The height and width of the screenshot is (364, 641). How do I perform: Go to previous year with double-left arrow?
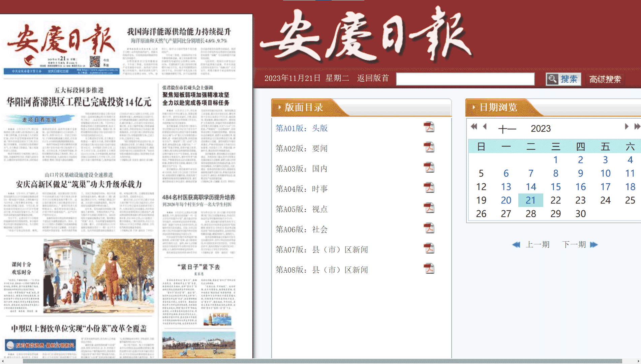pyautogui.click(x=474, y=127)
